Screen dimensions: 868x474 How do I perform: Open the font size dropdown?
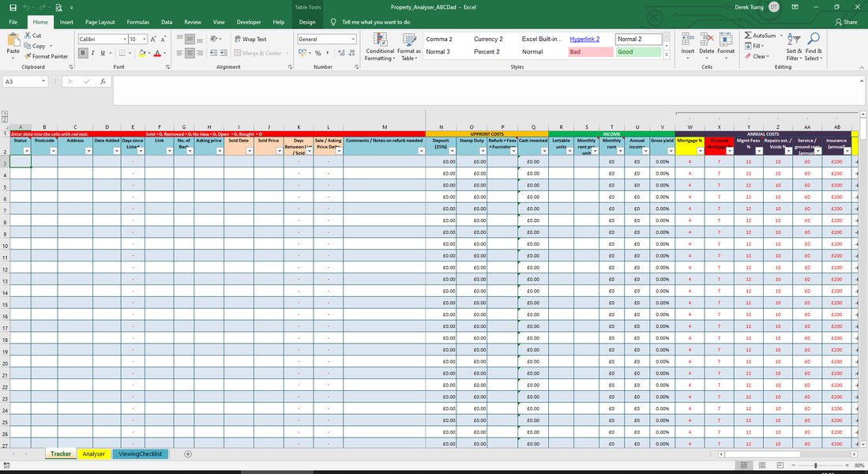point(145,39)
